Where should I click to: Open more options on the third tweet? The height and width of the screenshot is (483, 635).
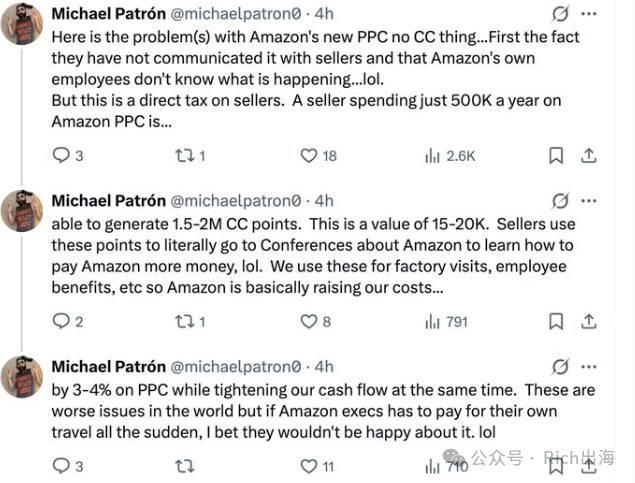[588, 367]
